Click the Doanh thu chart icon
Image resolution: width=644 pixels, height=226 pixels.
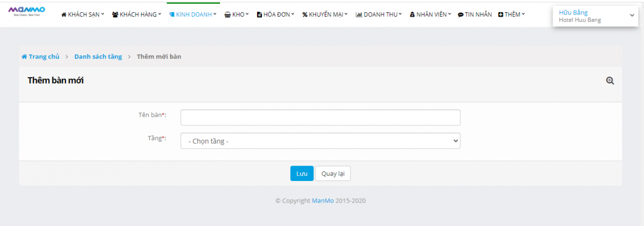359,15
